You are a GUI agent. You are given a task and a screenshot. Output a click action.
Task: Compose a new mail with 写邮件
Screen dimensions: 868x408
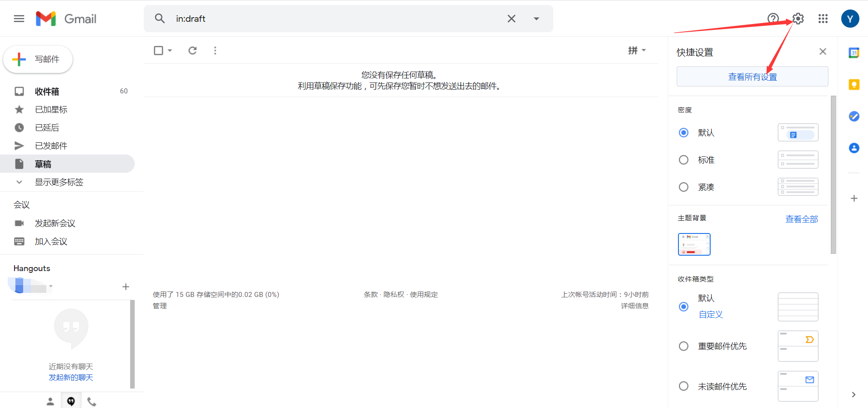pyautogui.click(x=38, y=59)
